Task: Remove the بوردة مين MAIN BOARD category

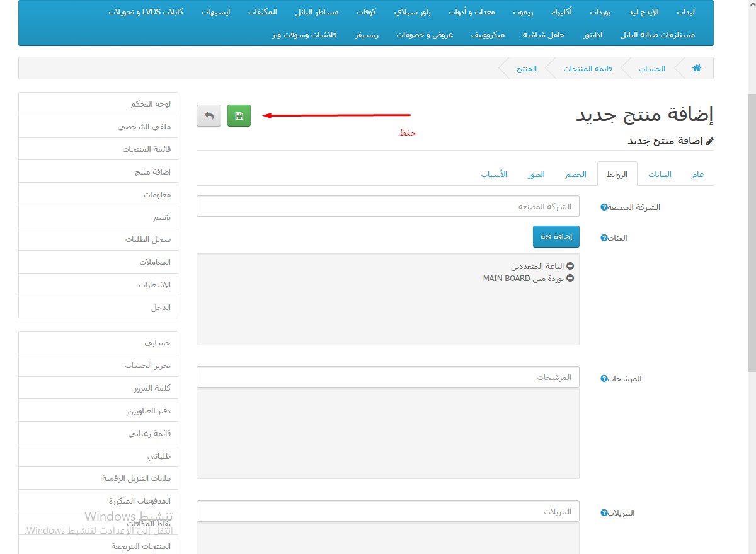Action: [570, 278]
